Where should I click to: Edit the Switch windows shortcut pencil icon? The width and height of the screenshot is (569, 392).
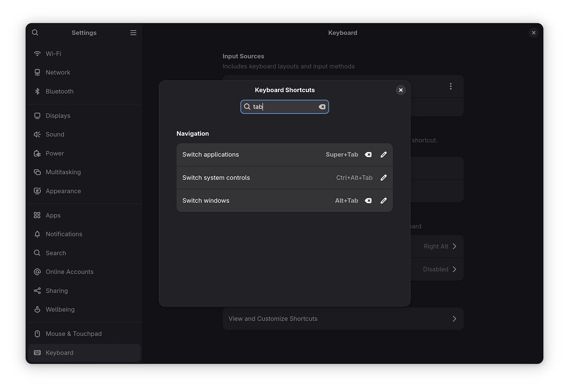(x=383, y=201)
